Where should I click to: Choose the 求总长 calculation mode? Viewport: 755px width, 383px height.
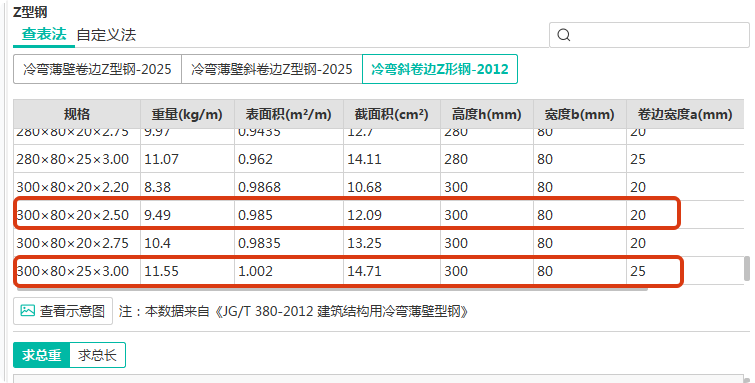[x=97, y=355]
